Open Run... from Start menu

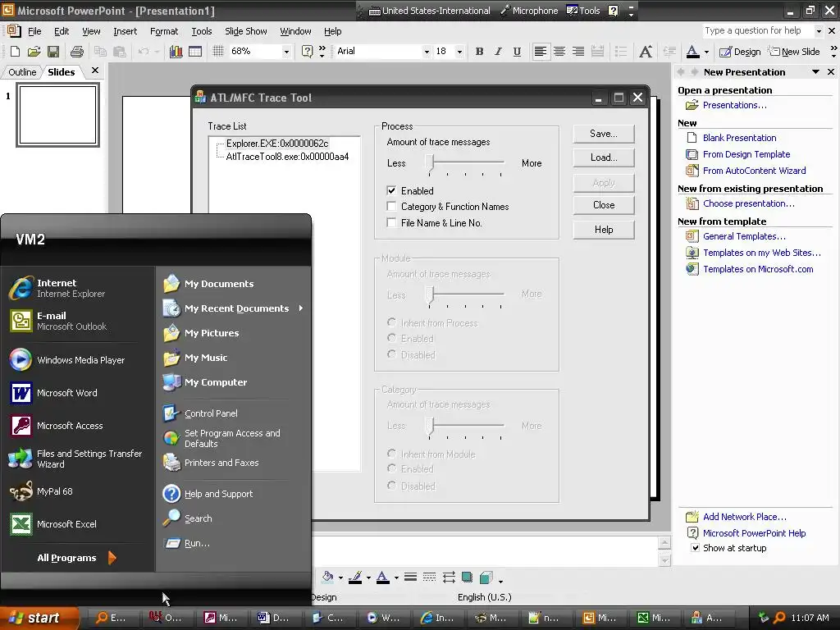click(x=197, y=543)
